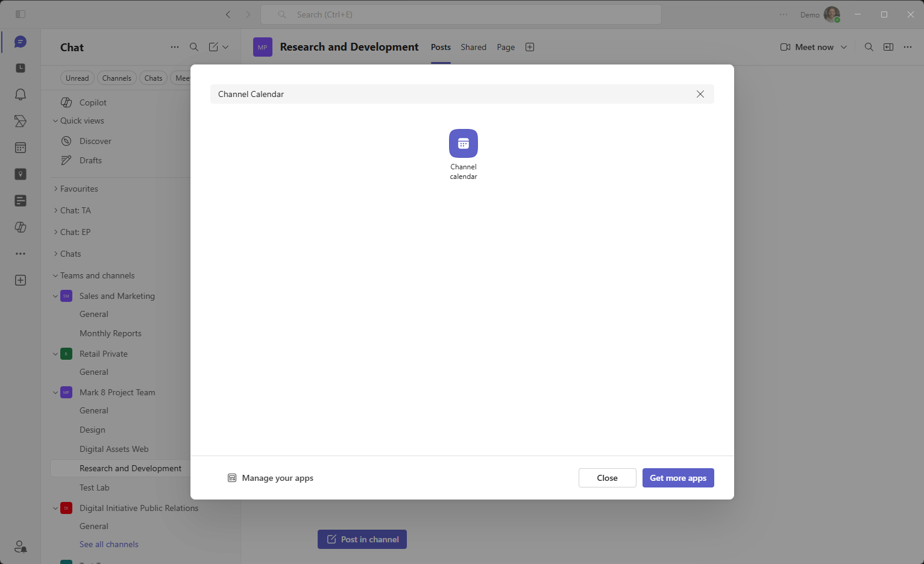Click Post in channel button
Viewport: 924px width, 564px height.
click(x=362, y=539)
